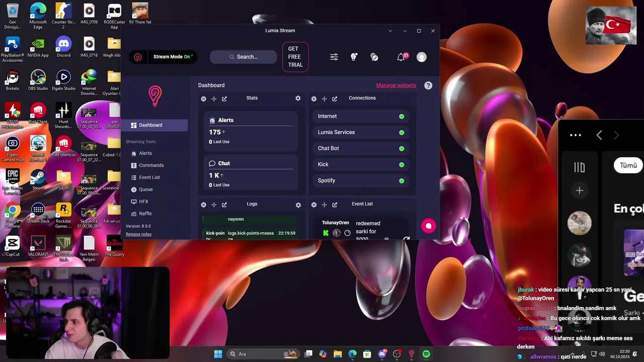Screen dimensions: 644x362
Task: Open the Release notes link
Action: pos(138,234)
